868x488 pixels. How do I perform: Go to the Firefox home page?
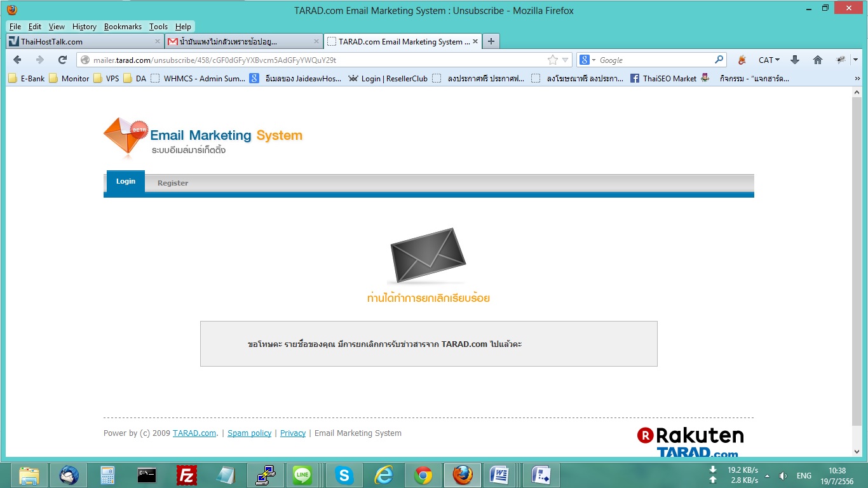click(818, 60)
